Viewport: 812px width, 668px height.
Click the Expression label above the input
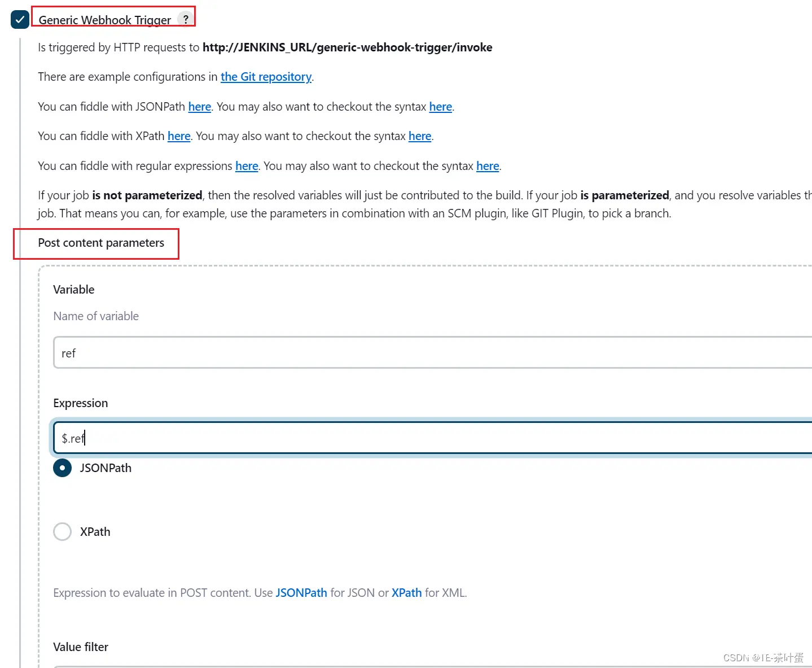(x=81, y=403)
